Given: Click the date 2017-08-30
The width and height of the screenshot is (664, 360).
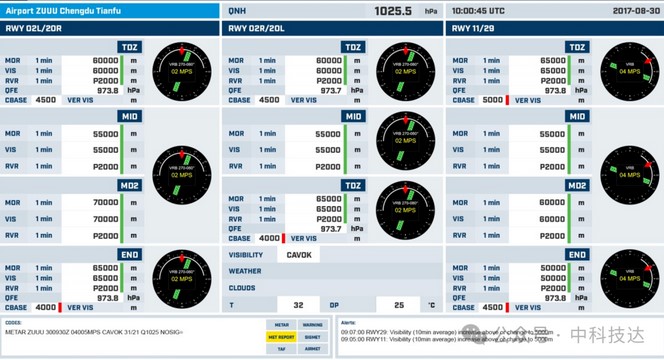Looking at the screenshot, I should click(636, 11).
